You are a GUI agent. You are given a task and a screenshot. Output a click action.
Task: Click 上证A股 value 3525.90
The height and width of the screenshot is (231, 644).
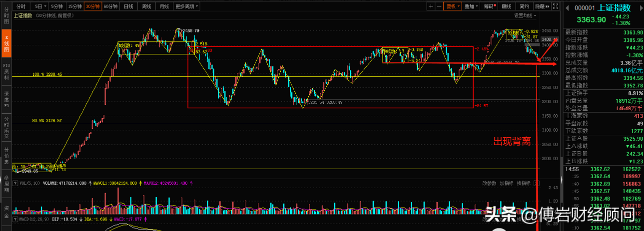pyautogui.click(x=633, y=138)
